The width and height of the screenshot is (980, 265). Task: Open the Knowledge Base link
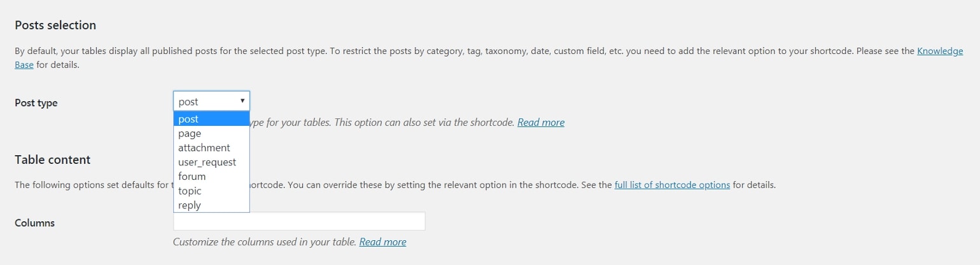pos(939,51)
